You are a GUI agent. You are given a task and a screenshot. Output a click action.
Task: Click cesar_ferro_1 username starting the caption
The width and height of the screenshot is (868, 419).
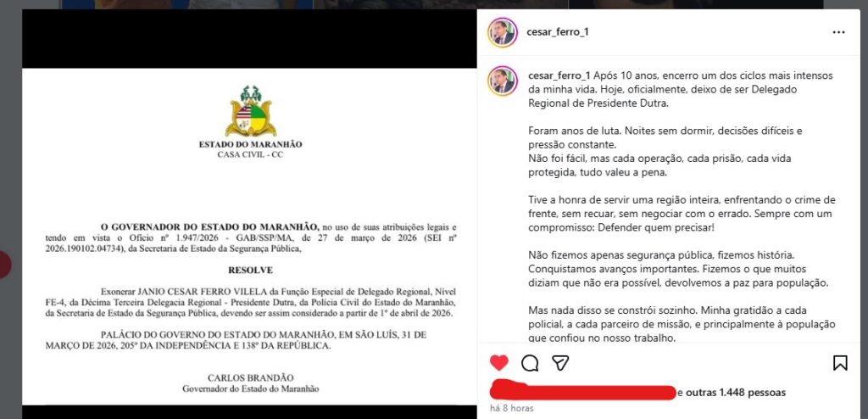[560, 75]
